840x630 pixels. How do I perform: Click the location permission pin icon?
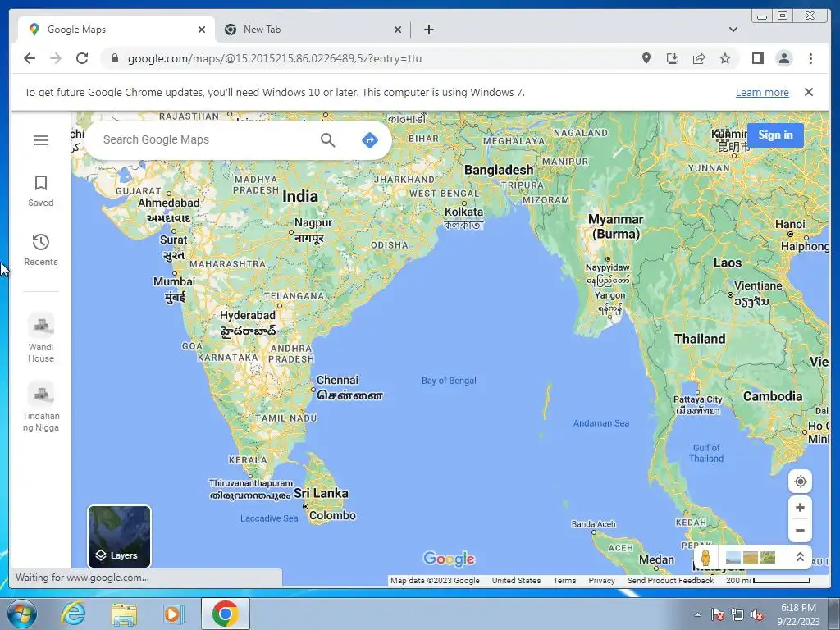click(646, 58)
